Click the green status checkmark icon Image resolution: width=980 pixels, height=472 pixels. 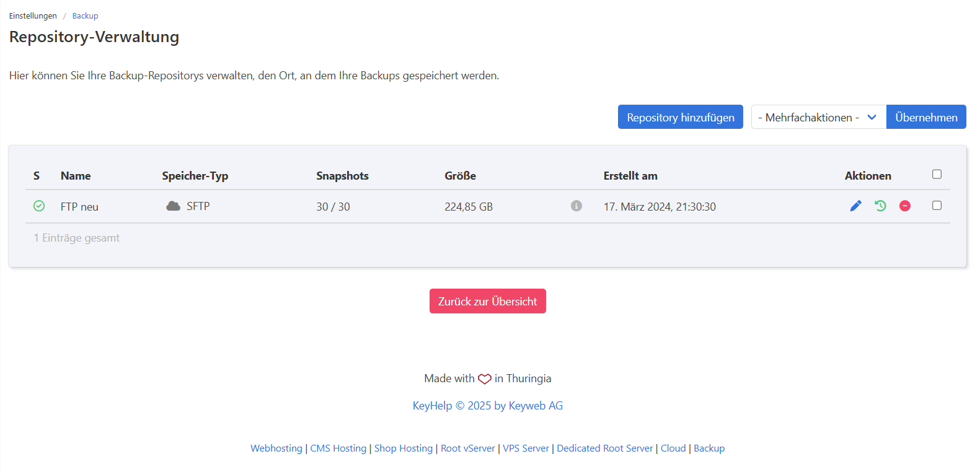point(39,206)
